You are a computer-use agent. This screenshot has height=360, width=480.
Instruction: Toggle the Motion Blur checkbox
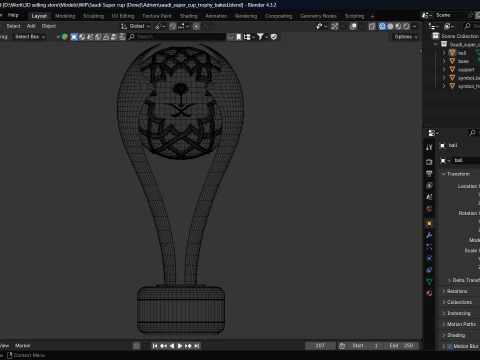tap(450, 346)
